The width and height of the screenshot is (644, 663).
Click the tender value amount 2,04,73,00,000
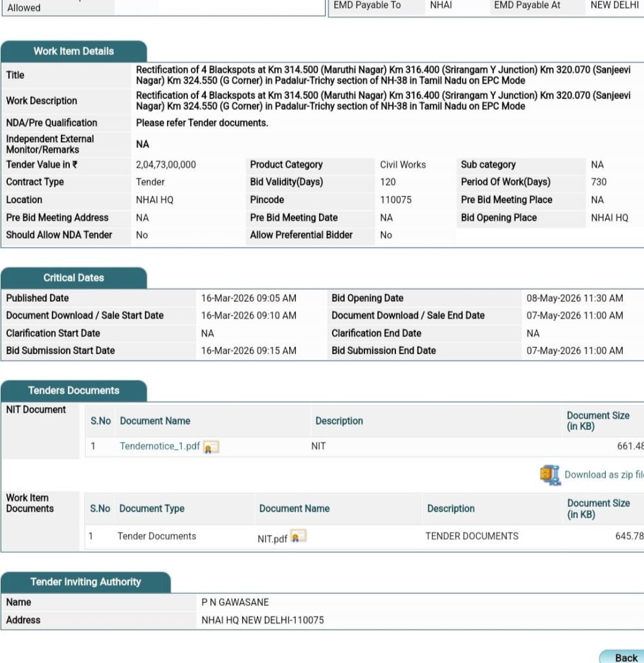click(x=166, y=165)
